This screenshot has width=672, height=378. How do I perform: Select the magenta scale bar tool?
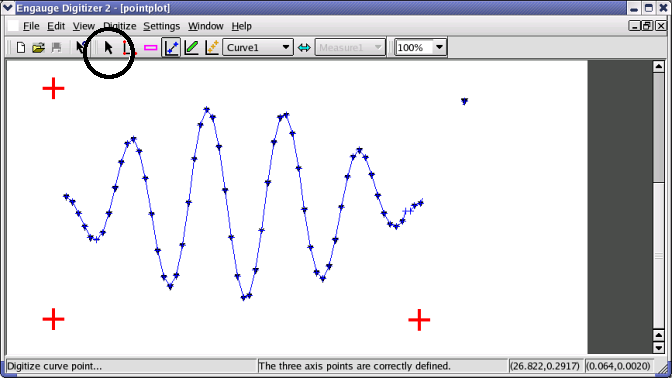(x=150, y=48)
